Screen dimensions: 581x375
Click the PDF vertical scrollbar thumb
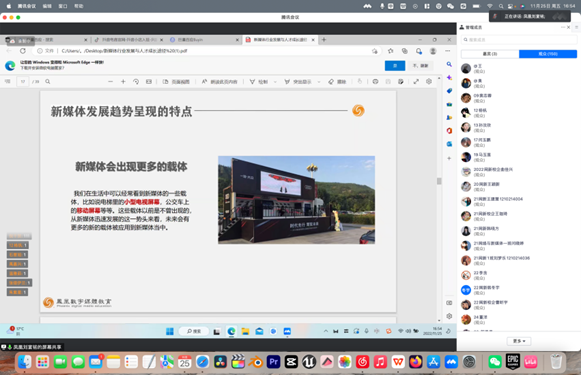(439, 181)
